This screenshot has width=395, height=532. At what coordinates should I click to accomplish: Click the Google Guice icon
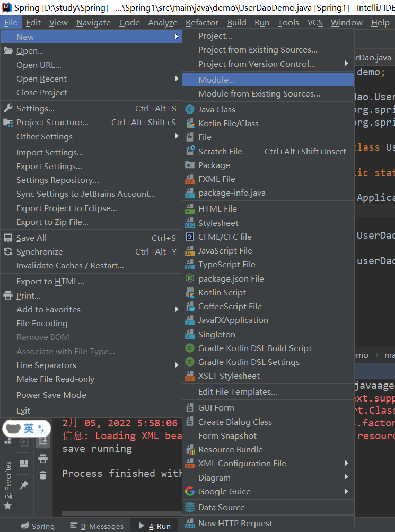[x=190, y=491]
